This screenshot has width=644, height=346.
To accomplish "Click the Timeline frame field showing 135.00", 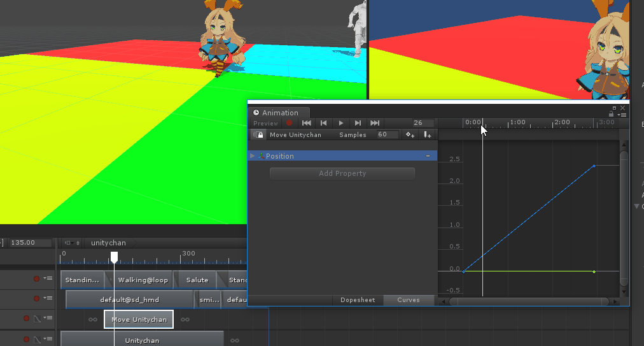I will pos(31,243).
